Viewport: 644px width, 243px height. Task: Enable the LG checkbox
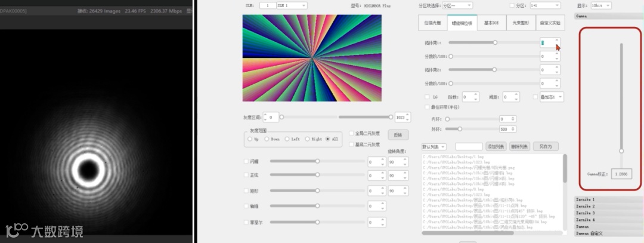pyautogui.click(x=427, y=97)
